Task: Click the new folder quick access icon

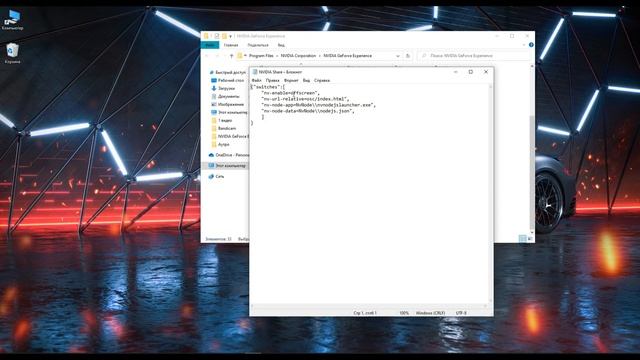Action: 224,36
